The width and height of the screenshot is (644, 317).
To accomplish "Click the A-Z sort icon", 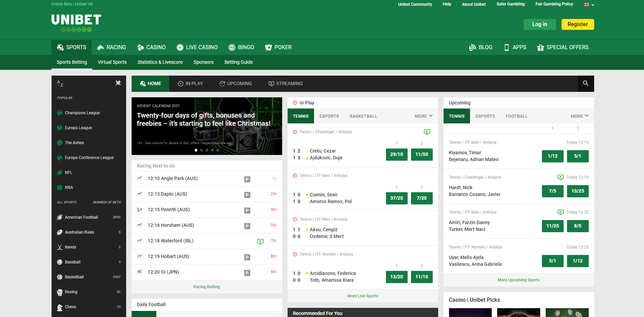I will 60,83.
